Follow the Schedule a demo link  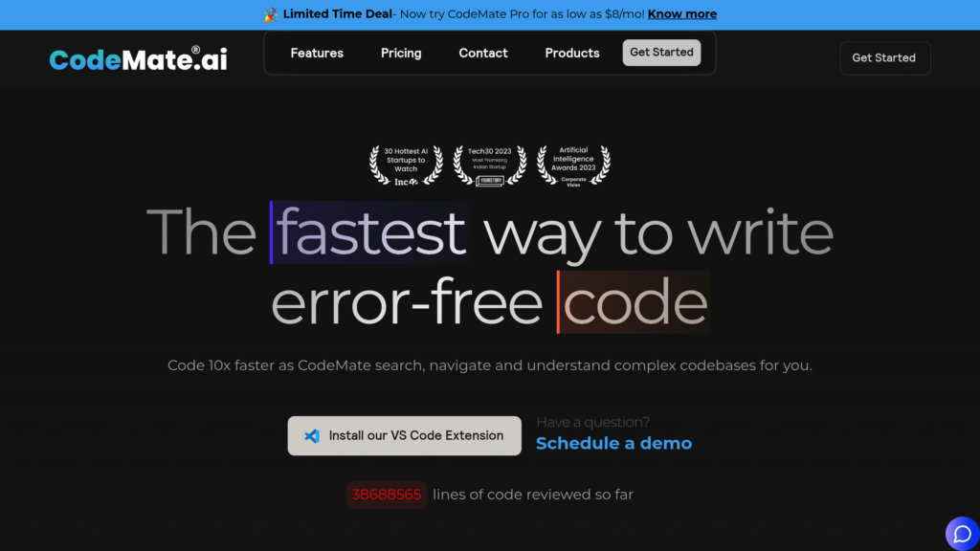click(613, 443)
